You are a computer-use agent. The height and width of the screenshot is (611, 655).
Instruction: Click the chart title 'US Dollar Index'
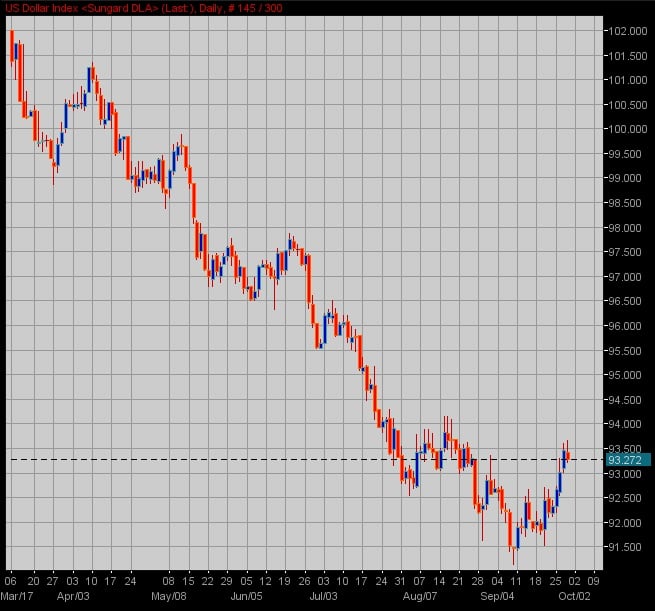40,8
